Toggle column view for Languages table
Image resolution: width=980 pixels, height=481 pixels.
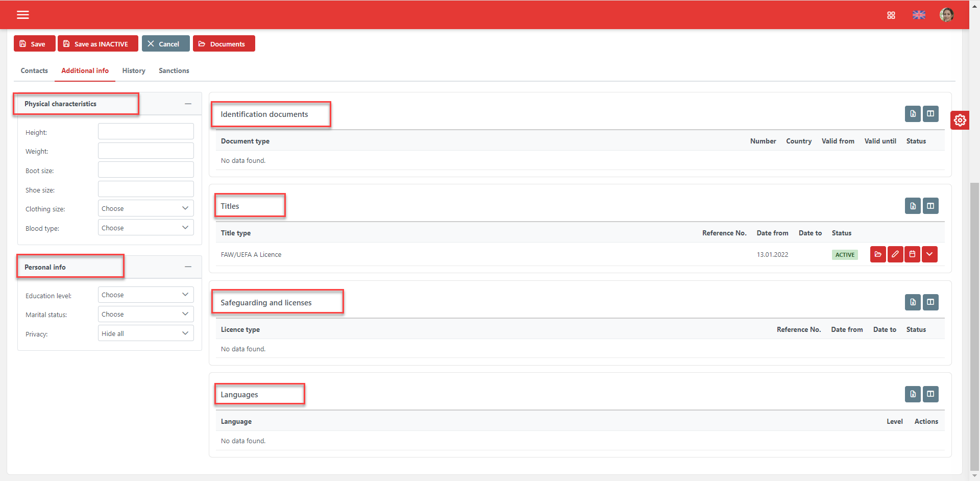point(930,394)
